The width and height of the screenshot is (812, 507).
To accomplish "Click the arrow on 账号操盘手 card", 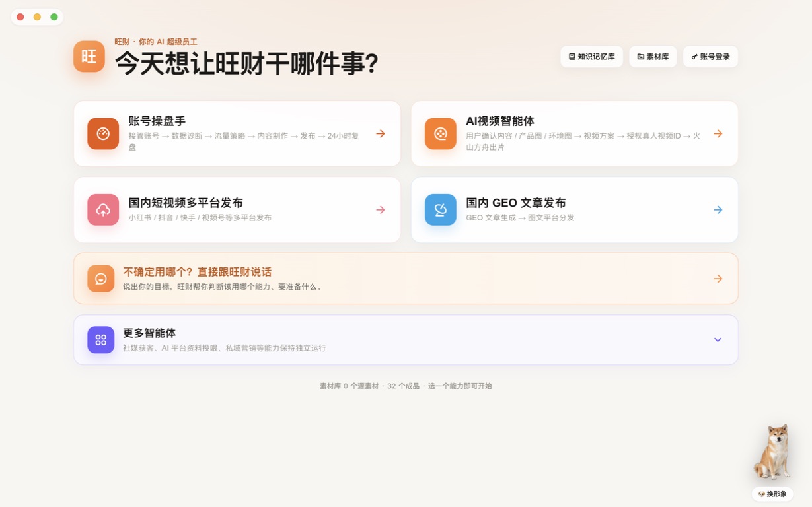I will (381, 133).
